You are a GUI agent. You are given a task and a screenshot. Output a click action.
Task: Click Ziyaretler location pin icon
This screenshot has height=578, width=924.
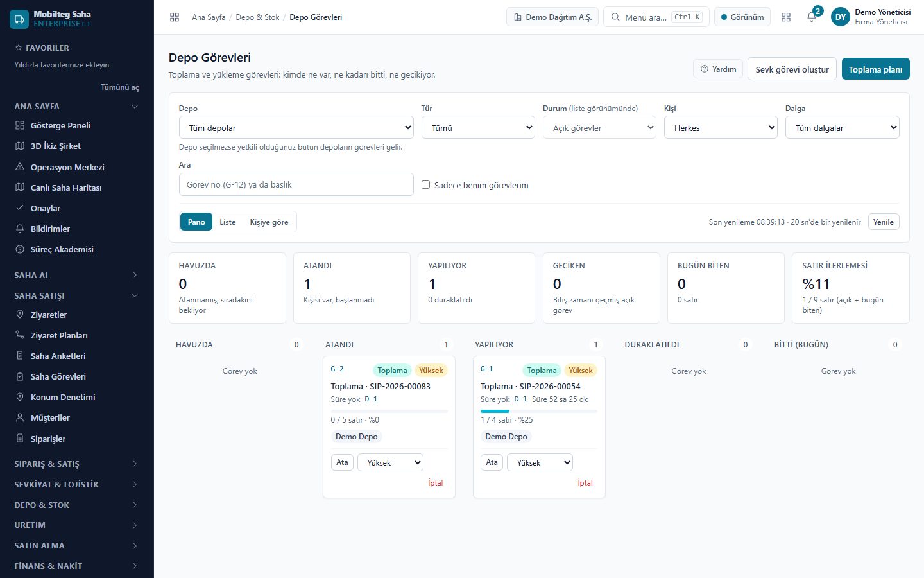20,315
